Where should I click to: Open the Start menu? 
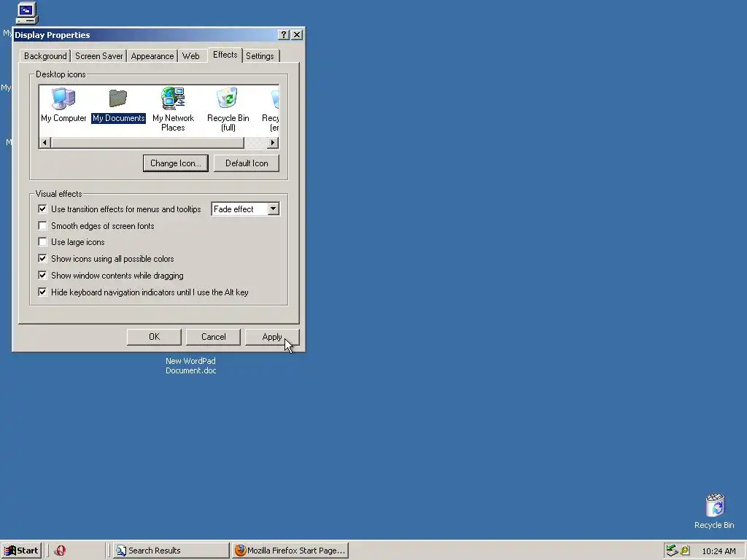[21, 551]
